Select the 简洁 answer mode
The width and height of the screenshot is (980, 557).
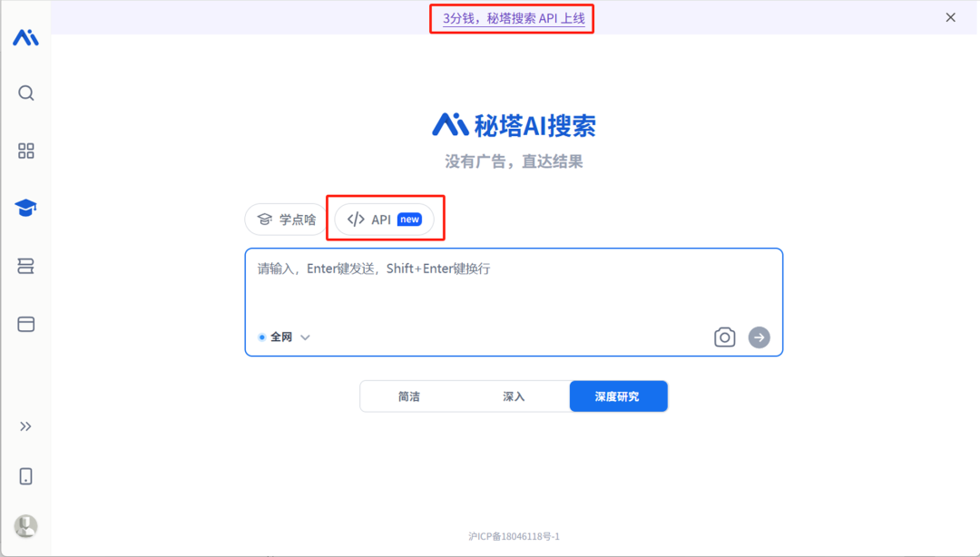(x=410, y=396)
